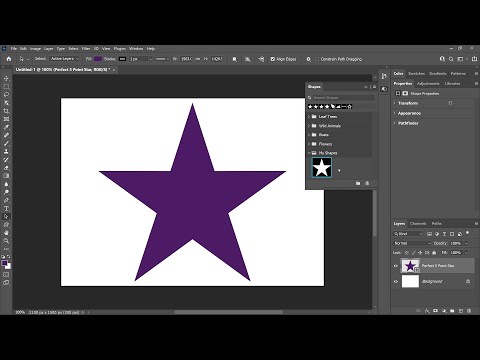Toggle visibility of the Background layer
The height and width of the screenshot is (360, 480).
(x=396, y=281)
